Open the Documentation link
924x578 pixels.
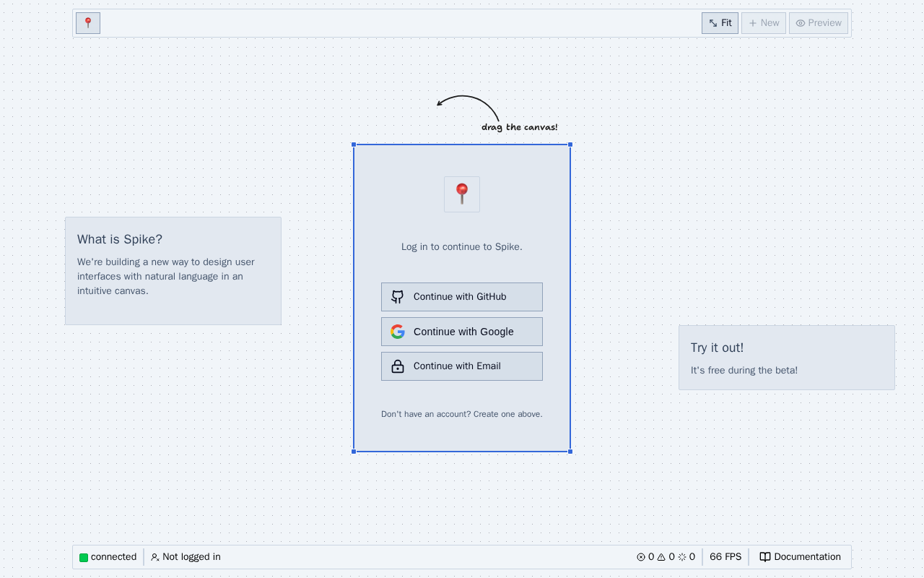[800, 557]
